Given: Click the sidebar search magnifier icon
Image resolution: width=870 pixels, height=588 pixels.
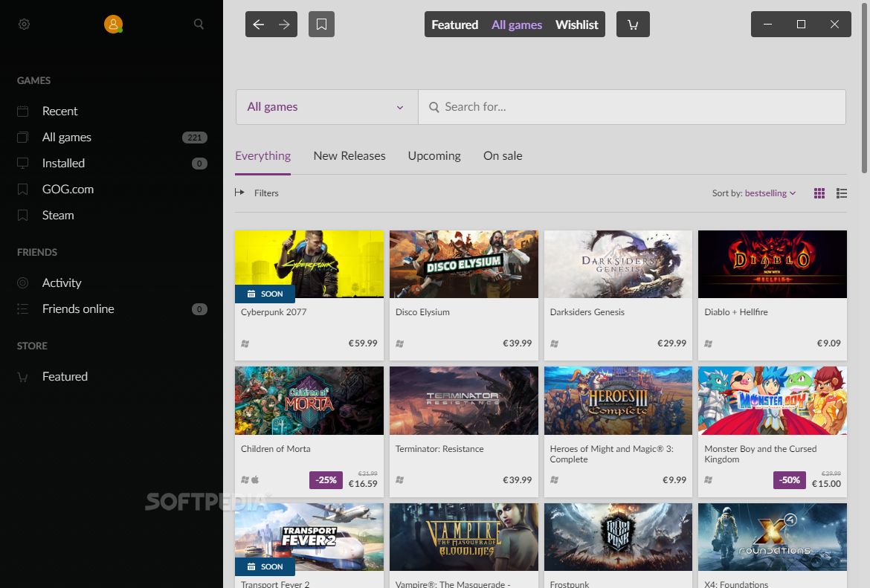Looking at the screenshot, I should coord(199,25).
